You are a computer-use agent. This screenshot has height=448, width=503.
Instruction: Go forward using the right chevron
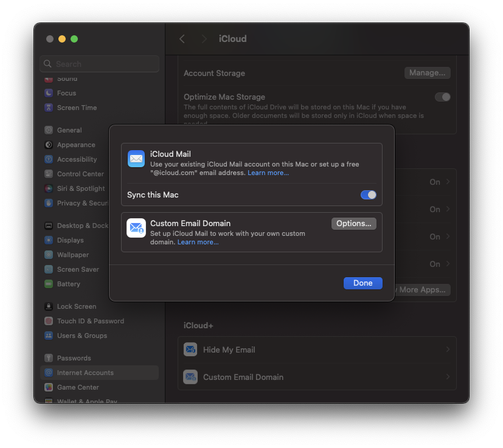coord(204,39)
